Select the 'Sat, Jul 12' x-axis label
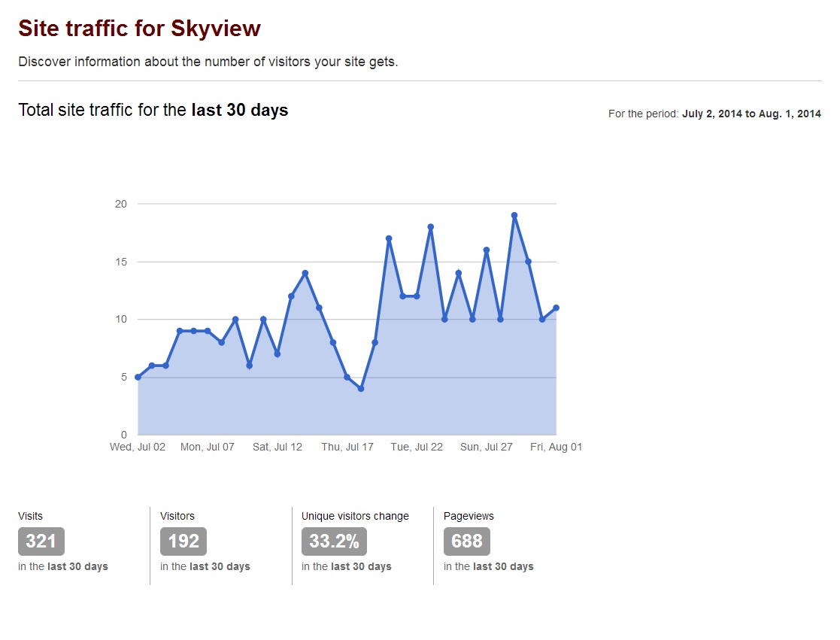 (x=277, y=447)
